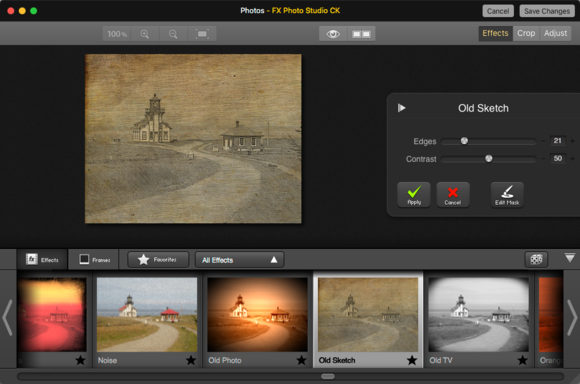
Task: Click the Old Photo name label
Action: pos(225,360)
